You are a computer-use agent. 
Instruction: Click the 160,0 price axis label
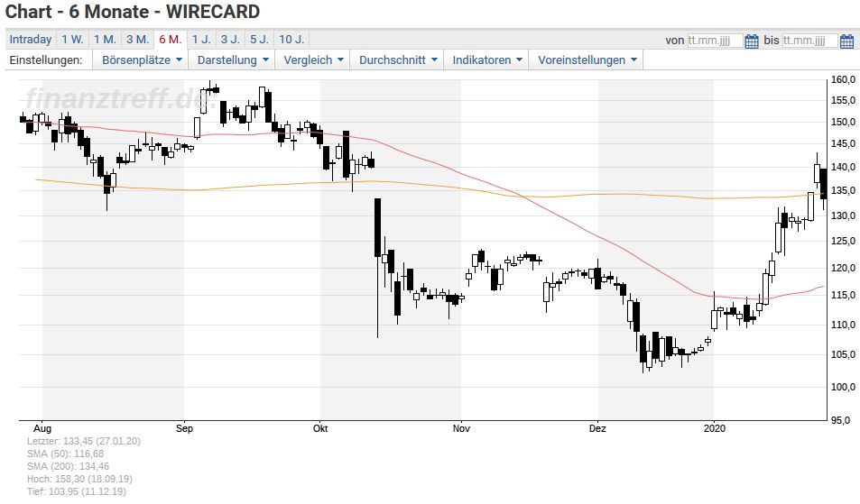[843, 79]
